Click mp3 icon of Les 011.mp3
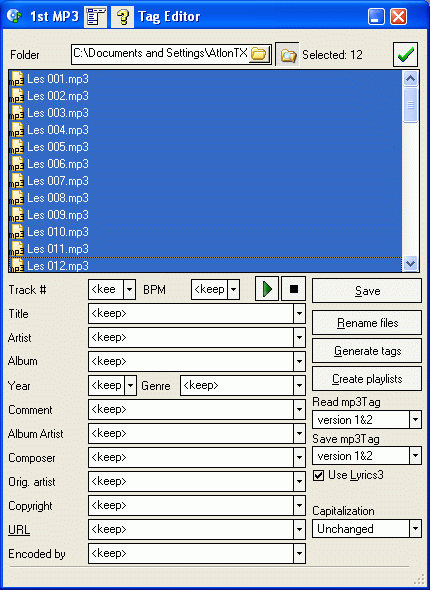 (16, 249)
